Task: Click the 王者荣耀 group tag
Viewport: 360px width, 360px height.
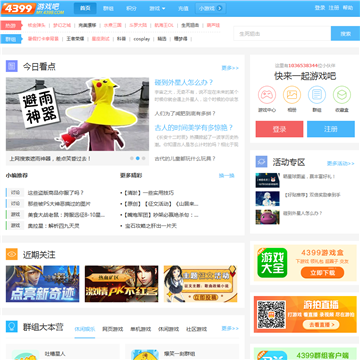Action: tap(75, 39)
